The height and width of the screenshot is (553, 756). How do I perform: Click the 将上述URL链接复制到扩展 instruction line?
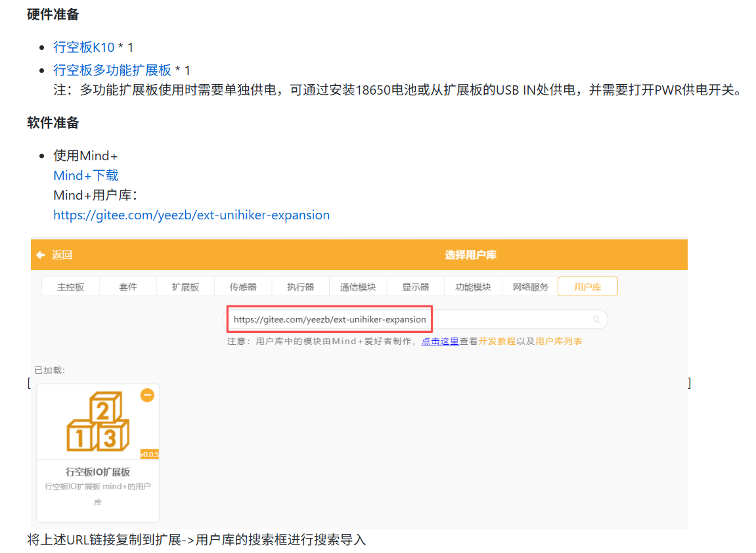pyautogui.click(x=196, y=539)
